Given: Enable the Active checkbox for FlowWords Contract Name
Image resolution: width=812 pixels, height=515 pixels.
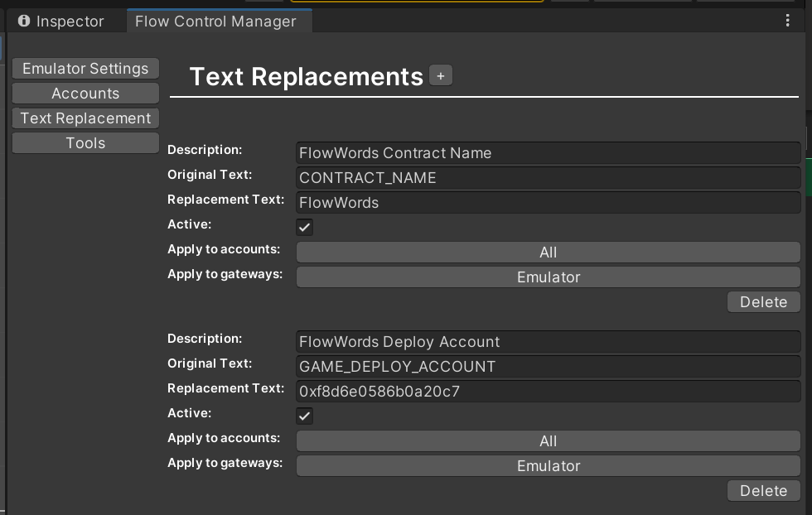Looking at the screenshot, I should 304,227.
